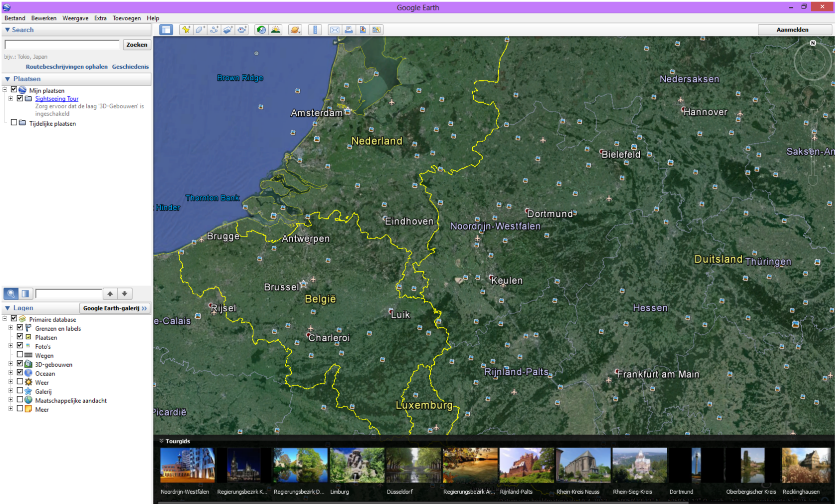
Task: Uncheck the Grenzen en labels layer
Action: (x=20, y=328)
